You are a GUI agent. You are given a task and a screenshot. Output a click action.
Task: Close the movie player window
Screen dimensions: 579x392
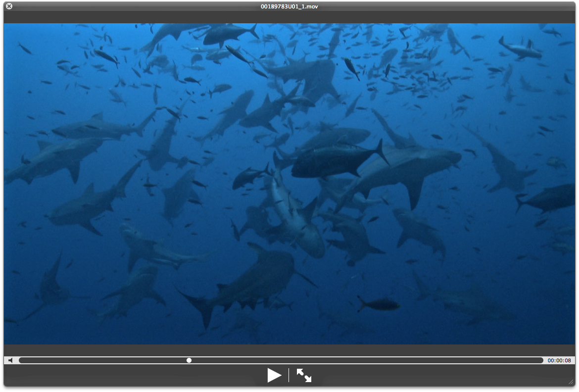(9, 6)
